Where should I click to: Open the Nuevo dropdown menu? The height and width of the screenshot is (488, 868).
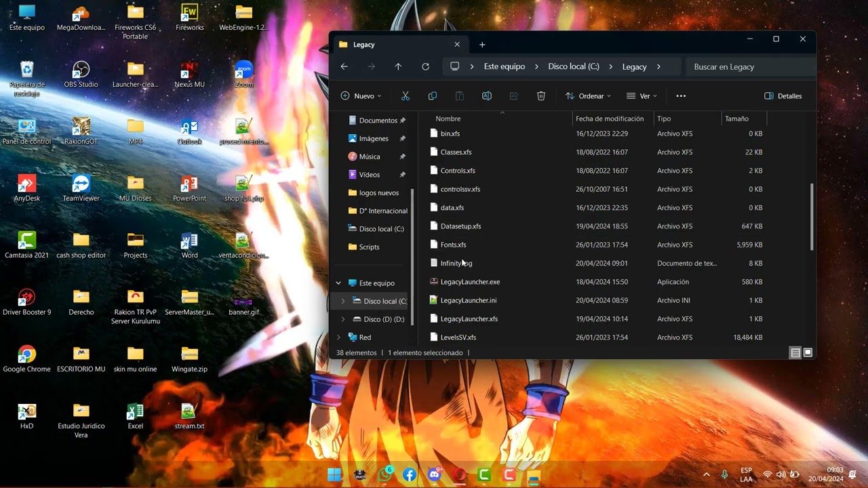point(361,96)
